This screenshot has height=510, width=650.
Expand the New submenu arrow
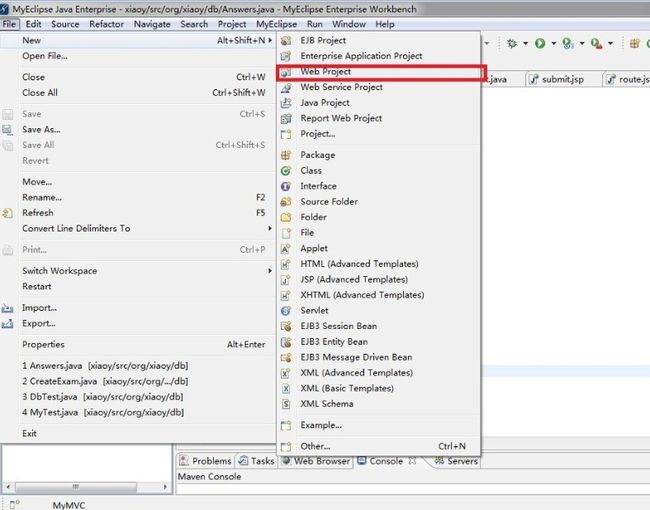point(270,40)
